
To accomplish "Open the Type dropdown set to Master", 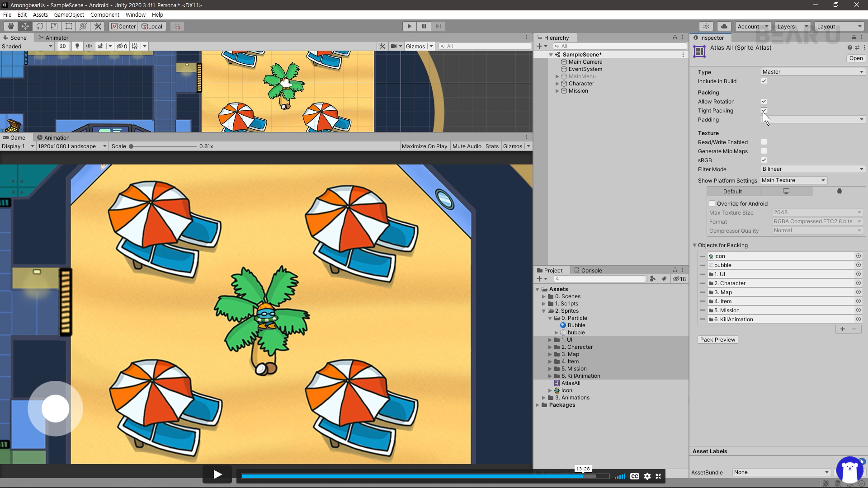I will pyautogui.click(x=813, y=72).
